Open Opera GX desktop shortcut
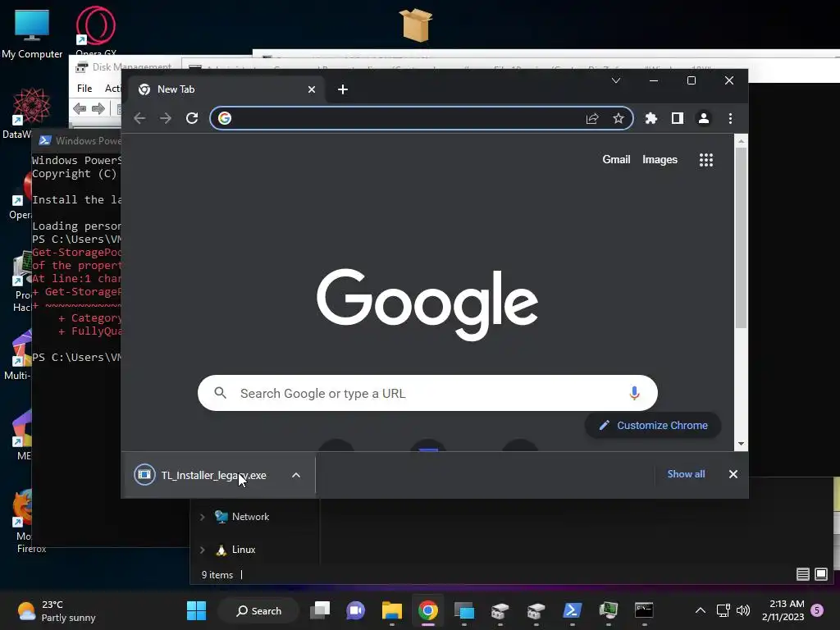This screenshot has width=840, height=630. click(x=95, y=31)
